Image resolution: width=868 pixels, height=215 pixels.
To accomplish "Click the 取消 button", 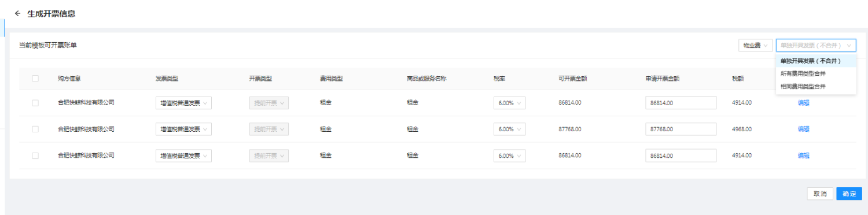I will (x=820, y=194).
